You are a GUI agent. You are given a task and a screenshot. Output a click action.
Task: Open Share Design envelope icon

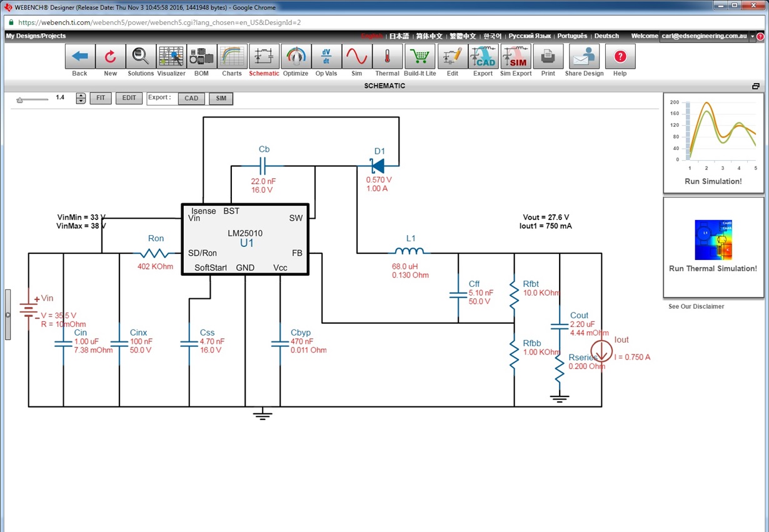[585, 57]
